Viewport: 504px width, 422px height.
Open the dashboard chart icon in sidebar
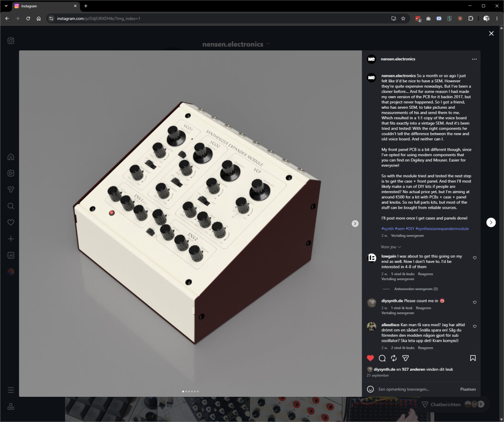click(11, 255)
